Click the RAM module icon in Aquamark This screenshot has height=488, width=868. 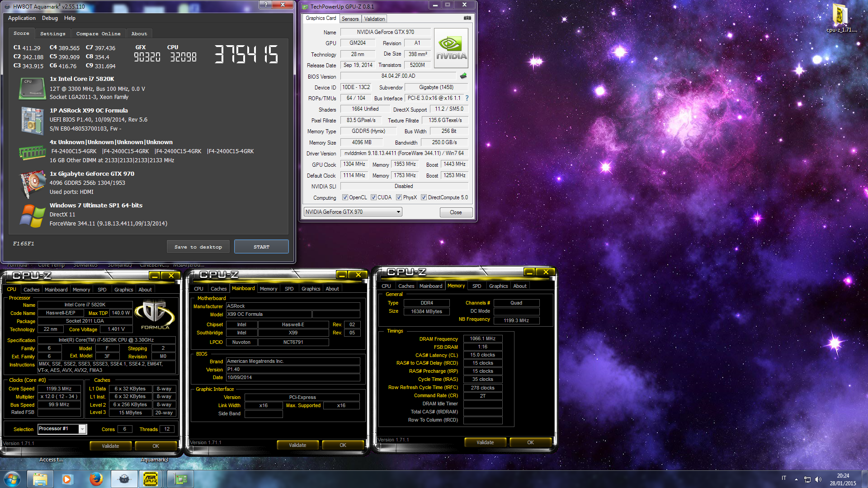(32, 153)
